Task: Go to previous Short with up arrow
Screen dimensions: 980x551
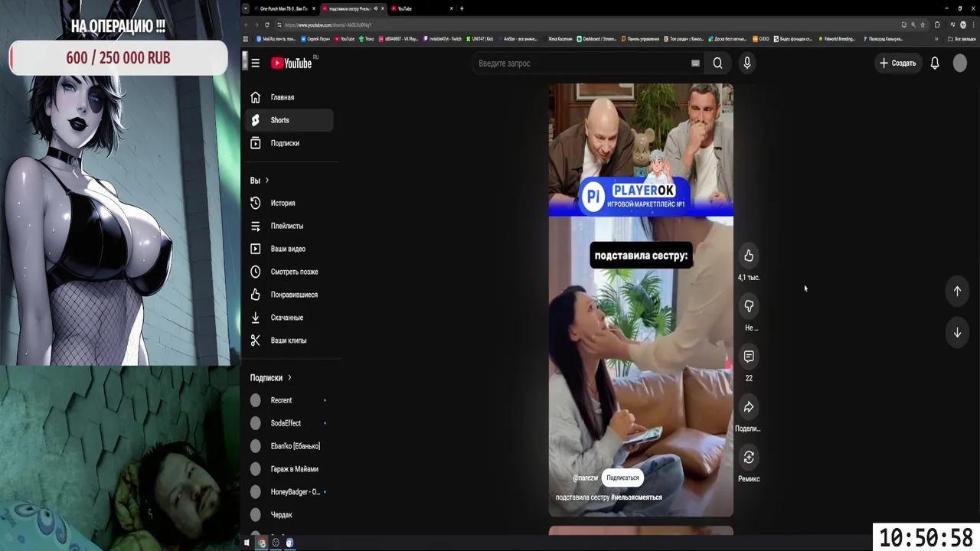Action: coord(957,291)
